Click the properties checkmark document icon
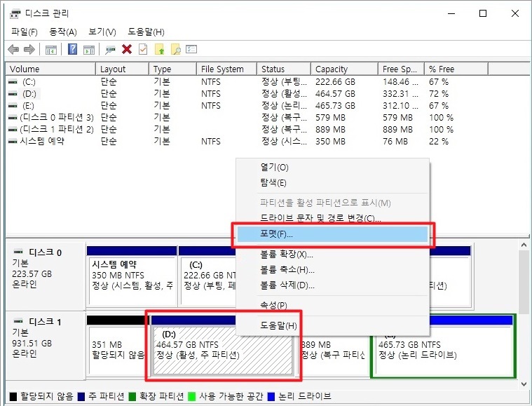The image size is (532, 406). [x=143, y=50]
